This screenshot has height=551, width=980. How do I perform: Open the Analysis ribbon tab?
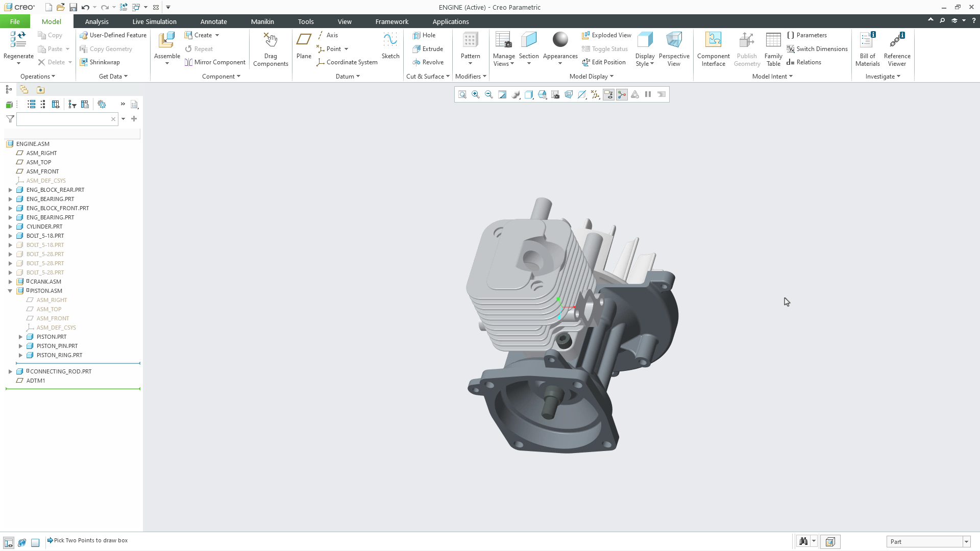96,21
